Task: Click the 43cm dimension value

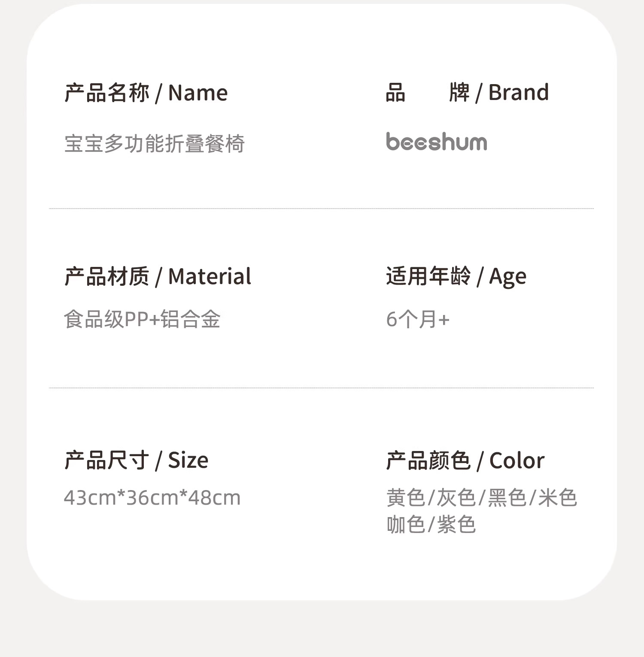Action: [90, 498]
